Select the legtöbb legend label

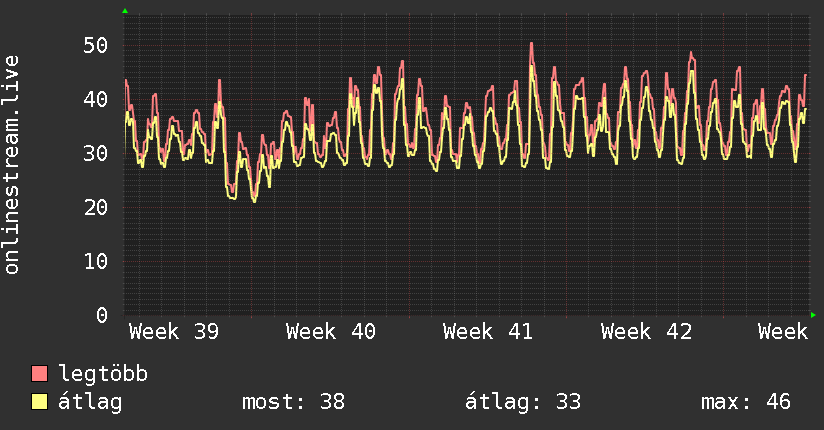pyautogui.click(x=103, y=374)
